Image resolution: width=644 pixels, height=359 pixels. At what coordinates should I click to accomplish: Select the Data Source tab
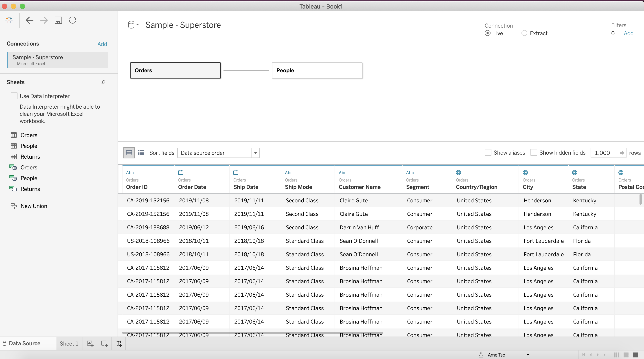click(24, 343)
